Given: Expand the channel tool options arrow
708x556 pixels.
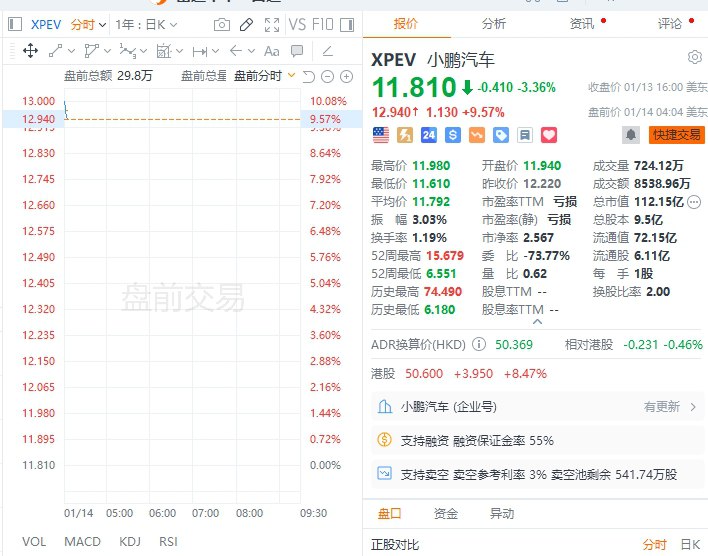Looking at the screenshot, I should [x=107, y=51].
